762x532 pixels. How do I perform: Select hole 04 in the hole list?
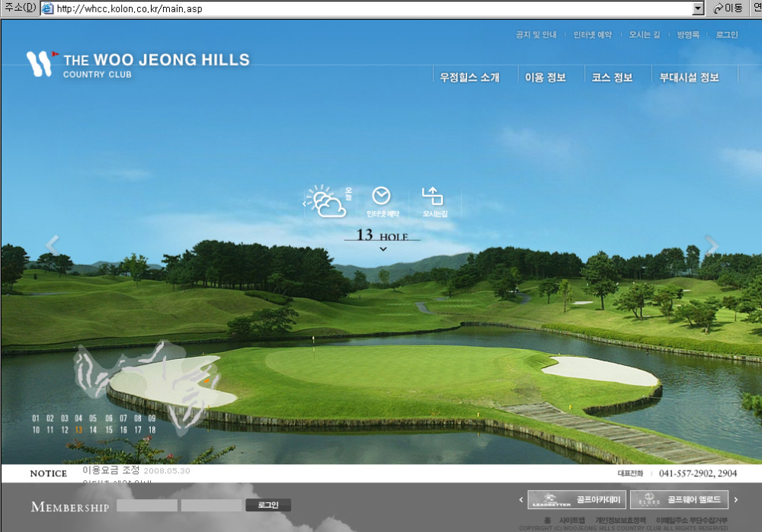pos(78,418)
